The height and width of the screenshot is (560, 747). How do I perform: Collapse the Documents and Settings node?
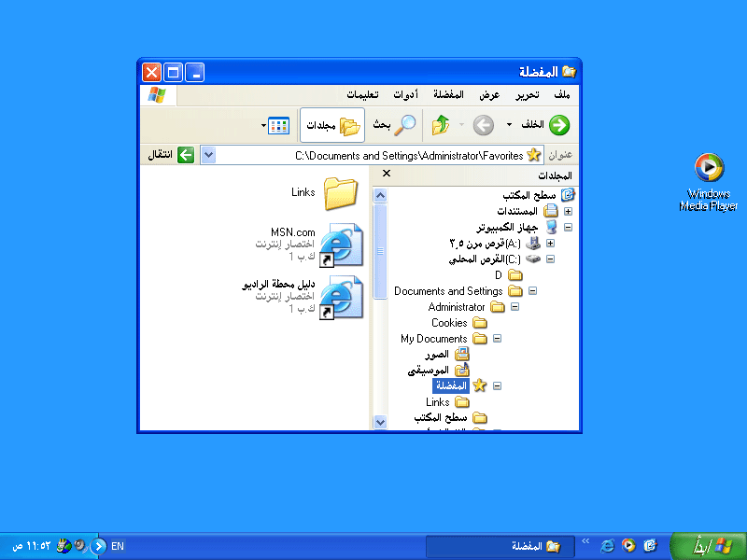[x=533, y=291]
